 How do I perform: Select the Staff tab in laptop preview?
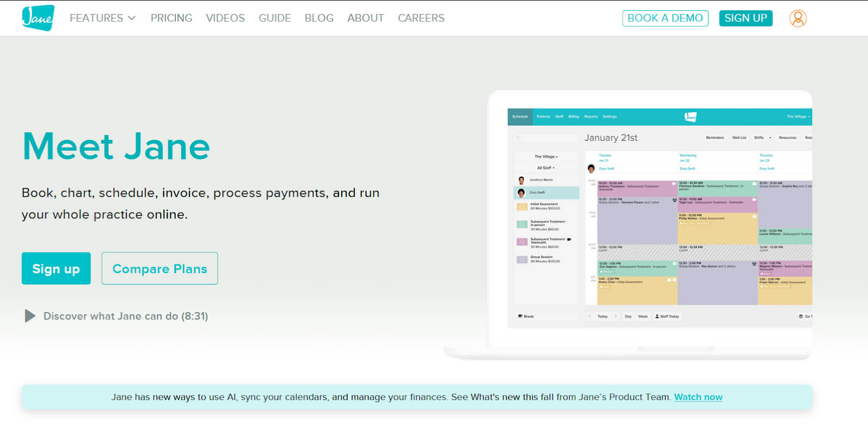[x=559, y=117]
